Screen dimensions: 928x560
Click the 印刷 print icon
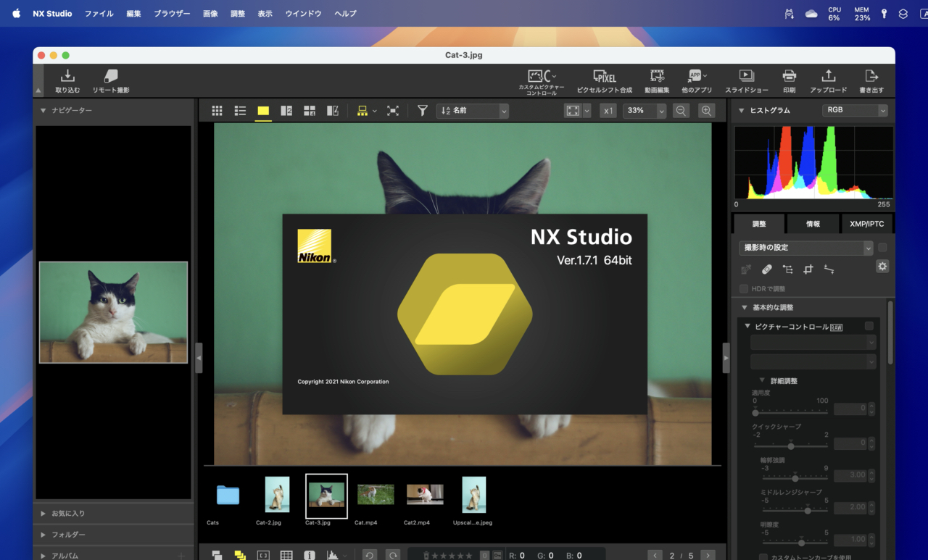click(790, 75)
